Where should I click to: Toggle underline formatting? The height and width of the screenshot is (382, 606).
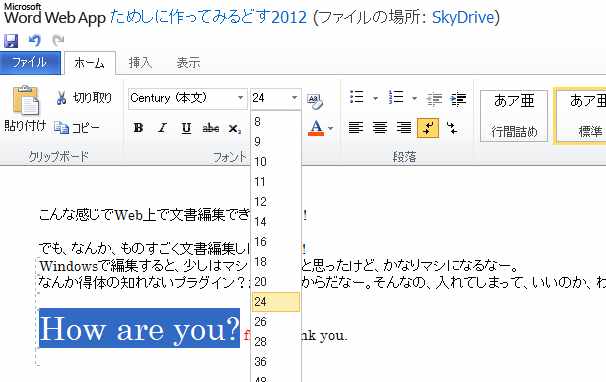tap(186, 128)
